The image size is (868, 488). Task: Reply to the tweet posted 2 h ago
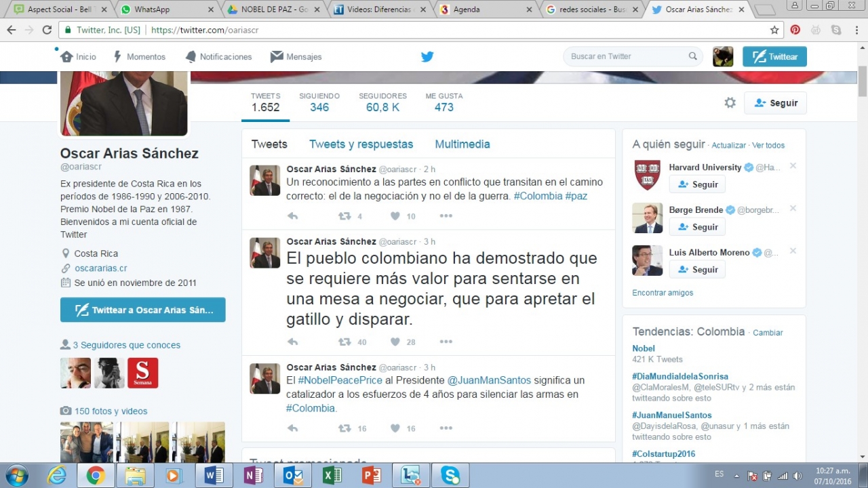click(x=293, y=216)
